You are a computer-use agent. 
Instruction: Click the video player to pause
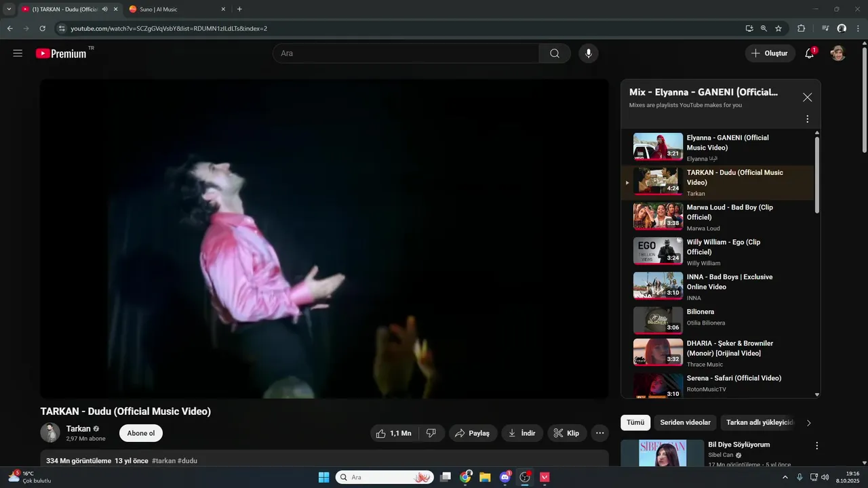[x=324, y=239]
